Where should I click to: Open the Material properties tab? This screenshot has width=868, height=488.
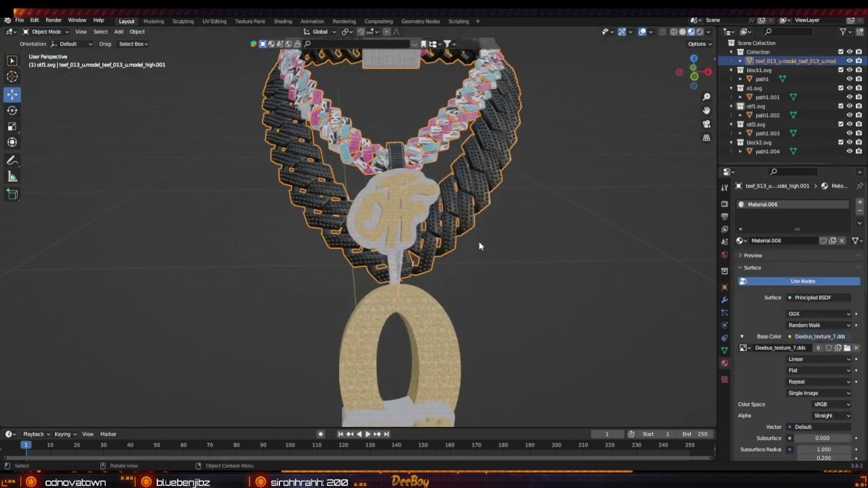click(x=724, y=363)
